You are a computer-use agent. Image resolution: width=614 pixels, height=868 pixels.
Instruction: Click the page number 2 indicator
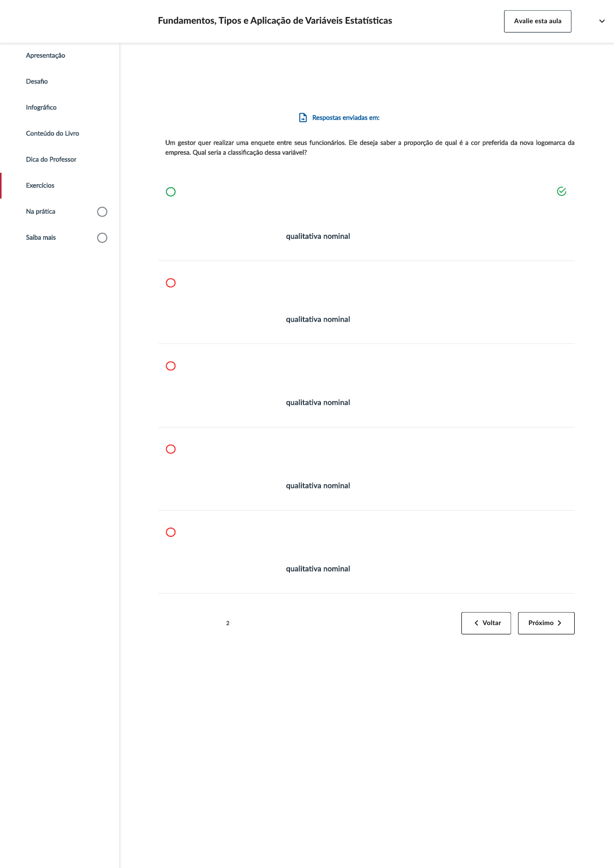tap(228, 623)
